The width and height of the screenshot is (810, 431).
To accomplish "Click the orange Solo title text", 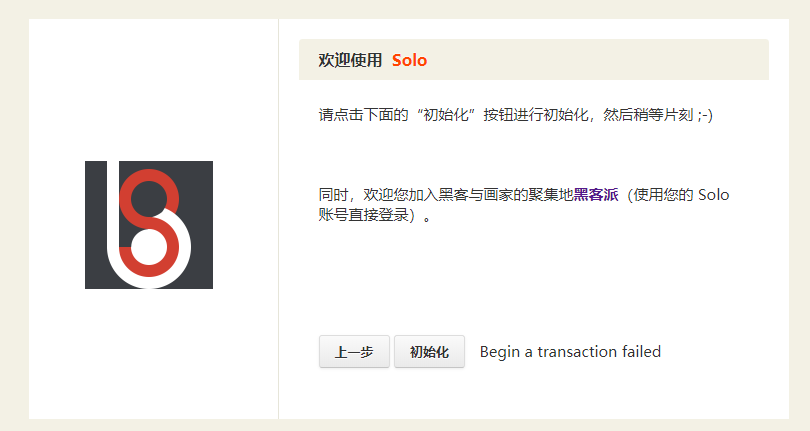I will pos(409,60).
